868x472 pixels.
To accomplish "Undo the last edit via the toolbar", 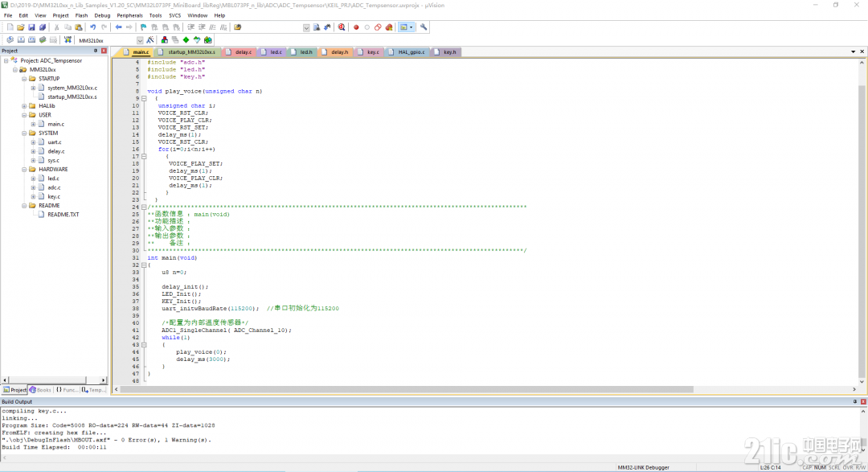I will pyautogui.click(x=93, y=27).
